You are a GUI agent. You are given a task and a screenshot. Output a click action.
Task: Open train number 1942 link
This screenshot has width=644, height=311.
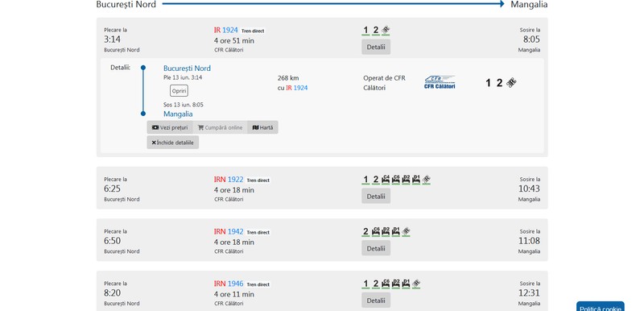pyautogui.click(x=235, y=232)
